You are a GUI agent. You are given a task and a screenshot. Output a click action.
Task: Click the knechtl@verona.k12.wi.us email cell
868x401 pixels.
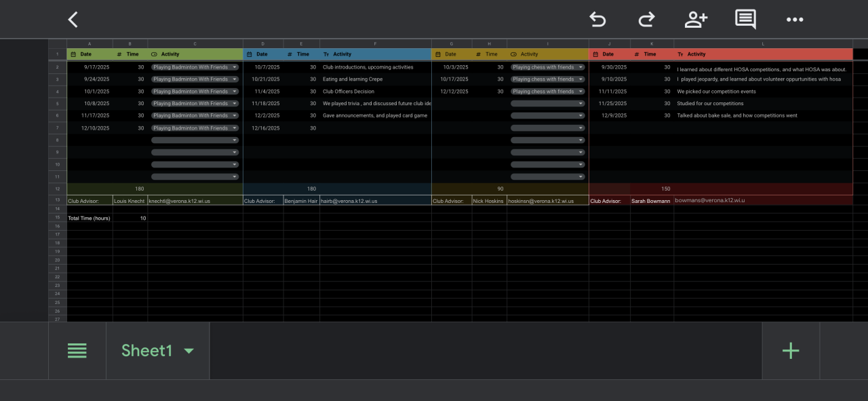tap(195, 201)
